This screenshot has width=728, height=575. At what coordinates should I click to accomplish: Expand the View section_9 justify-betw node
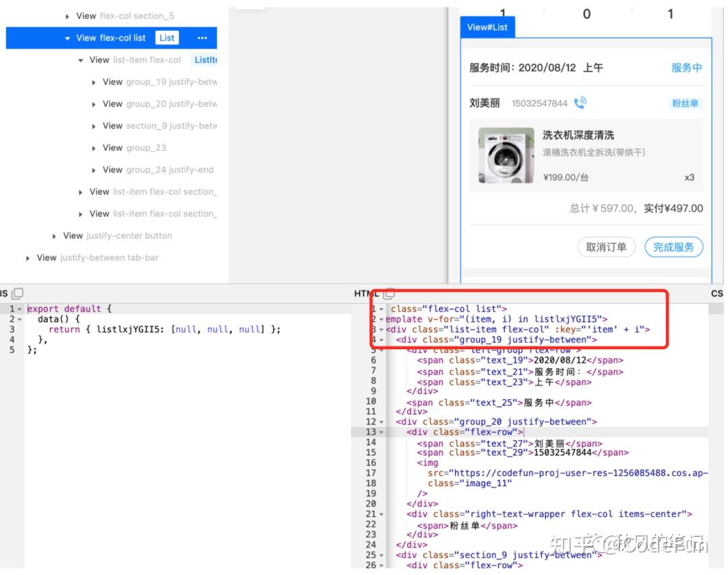pyautogui.click(x=93, y=125)
